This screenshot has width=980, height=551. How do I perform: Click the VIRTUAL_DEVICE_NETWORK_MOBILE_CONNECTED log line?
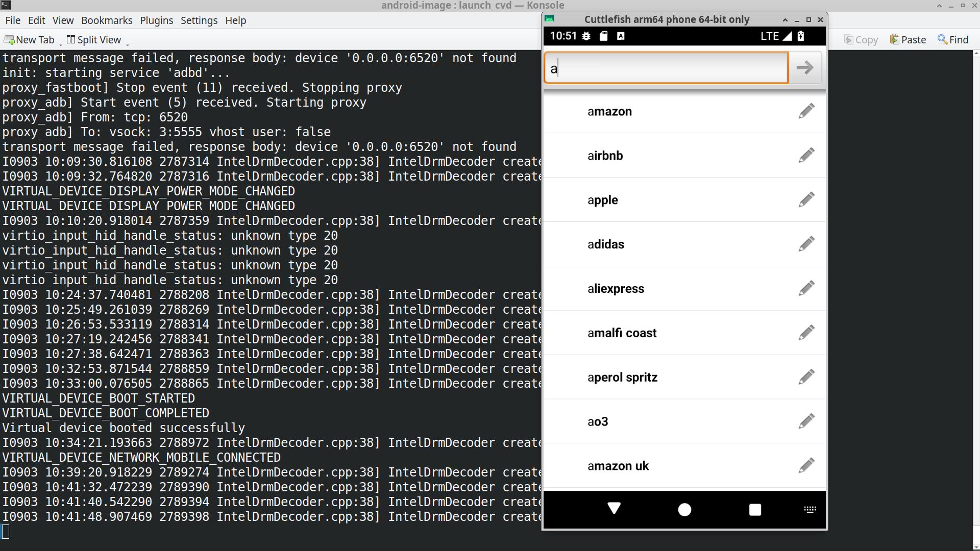(x=141, y=458)
